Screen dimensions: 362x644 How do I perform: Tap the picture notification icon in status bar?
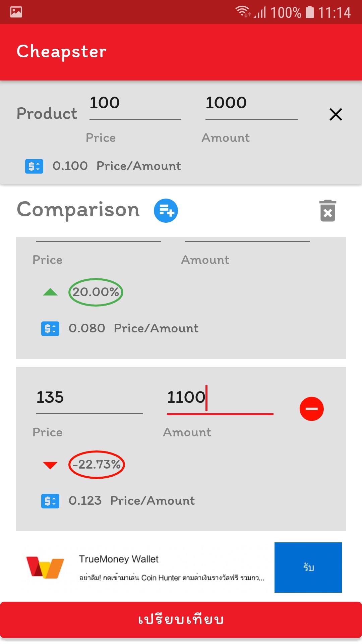(16, 12)
